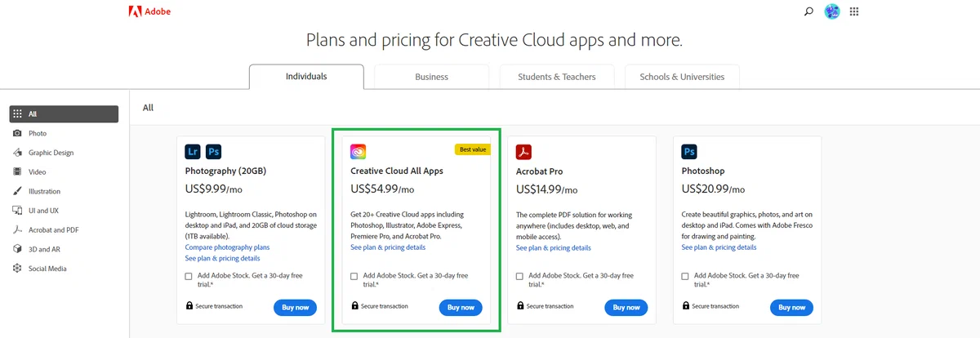Click the Photo camera icon in sidebar

(18, 133)
